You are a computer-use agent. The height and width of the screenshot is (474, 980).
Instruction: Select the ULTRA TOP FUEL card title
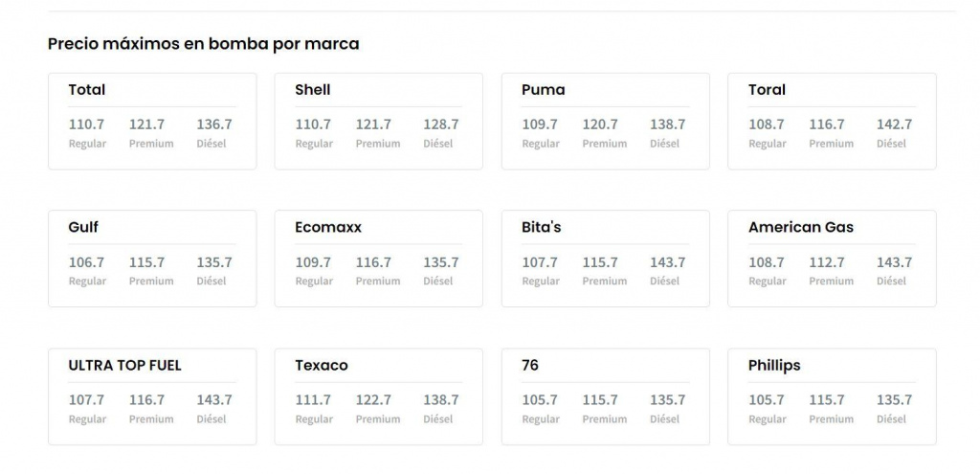tap(124, 366)
